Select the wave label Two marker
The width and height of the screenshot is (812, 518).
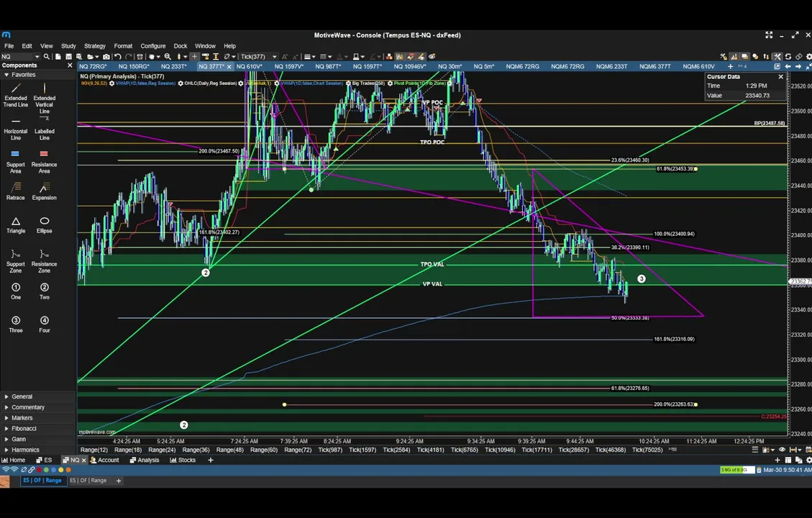45,291
